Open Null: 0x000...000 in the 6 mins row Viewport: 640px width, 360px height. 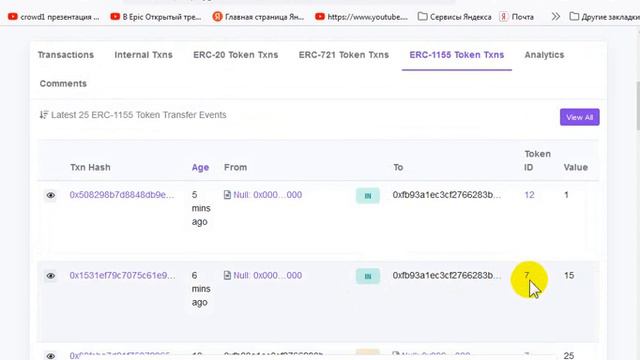268,276
